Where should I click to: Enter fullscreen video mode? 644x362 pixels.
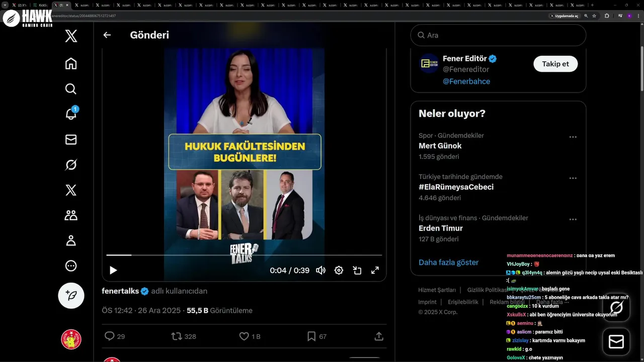tap(375, 270)
